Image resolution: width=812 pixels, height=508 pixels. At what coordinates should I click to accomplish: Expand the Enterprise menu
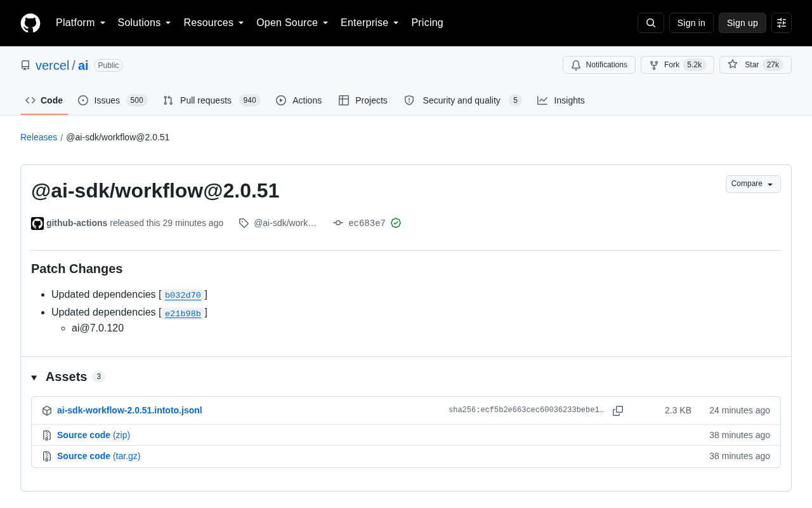[370, 23]
